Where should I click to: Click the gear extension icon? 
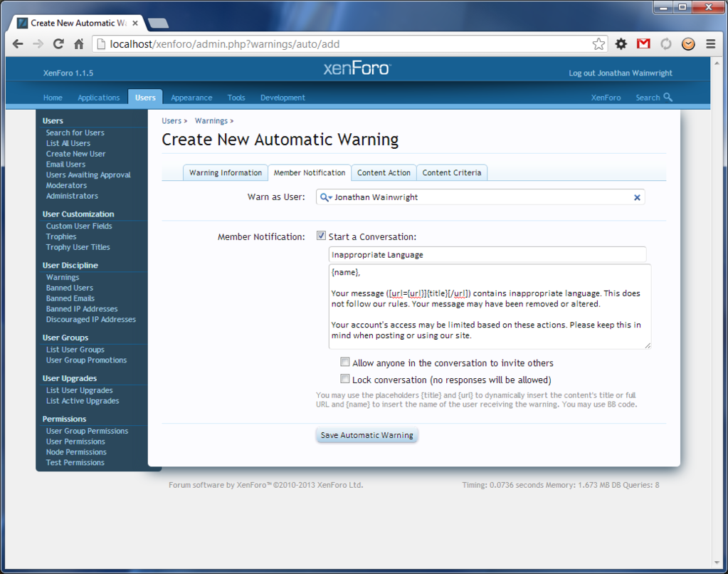pos(621,44)
